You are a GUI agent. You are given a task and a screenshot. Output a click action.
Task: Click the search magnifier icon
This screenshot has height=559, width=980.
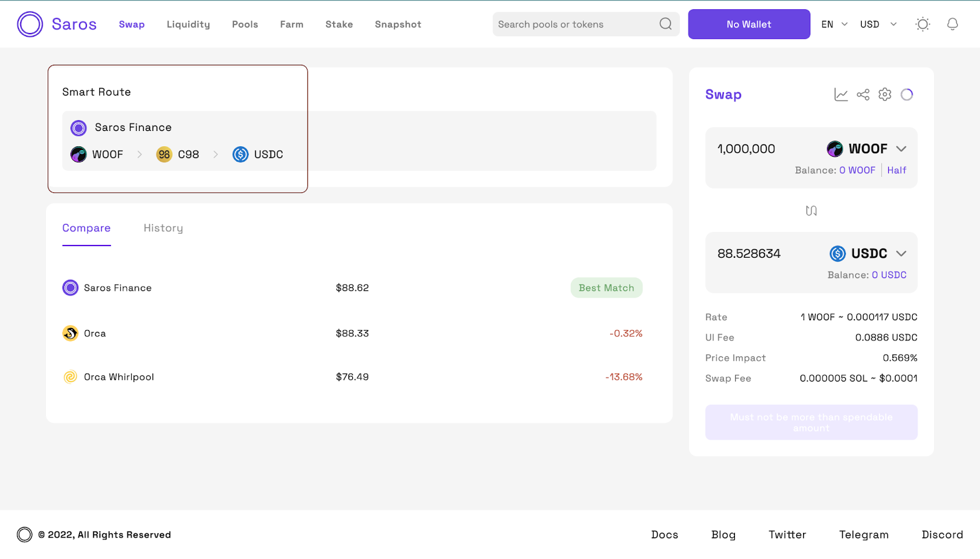(x=666, y=24)
